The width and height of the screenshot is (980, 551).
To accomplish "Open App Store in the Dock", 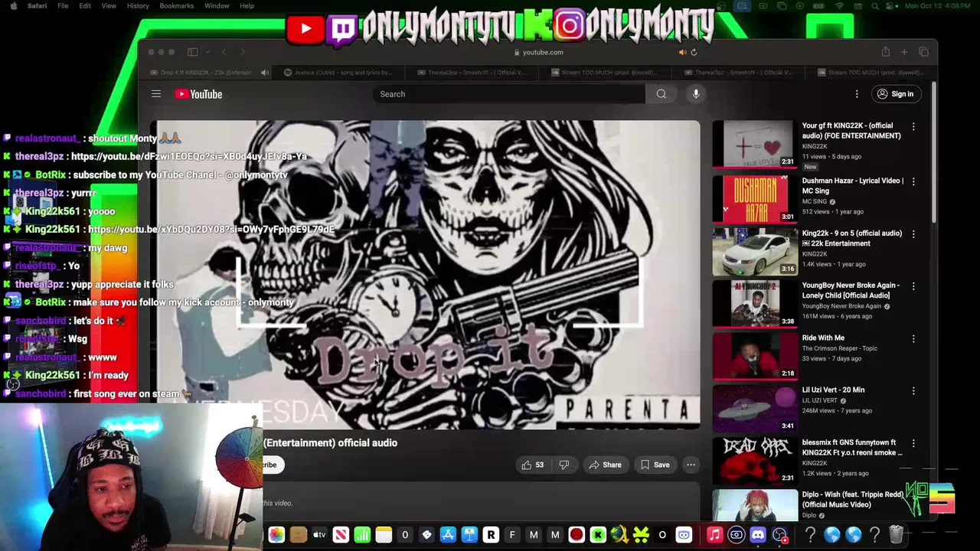I will click(x=448, y=535).
